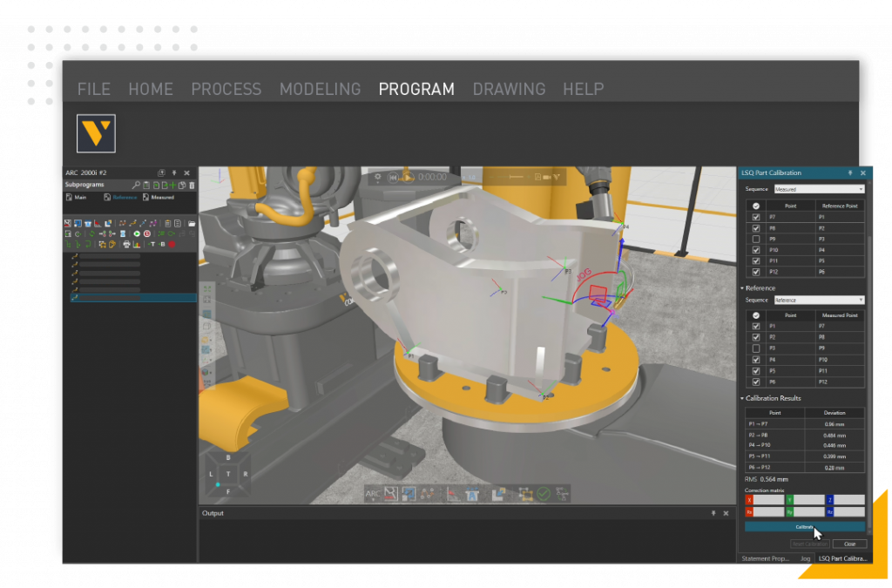The width and height of the screenshot is (892, 588).
Task: Uncheck the P7 measured point checkbox
Action: [x=755, y=217]
